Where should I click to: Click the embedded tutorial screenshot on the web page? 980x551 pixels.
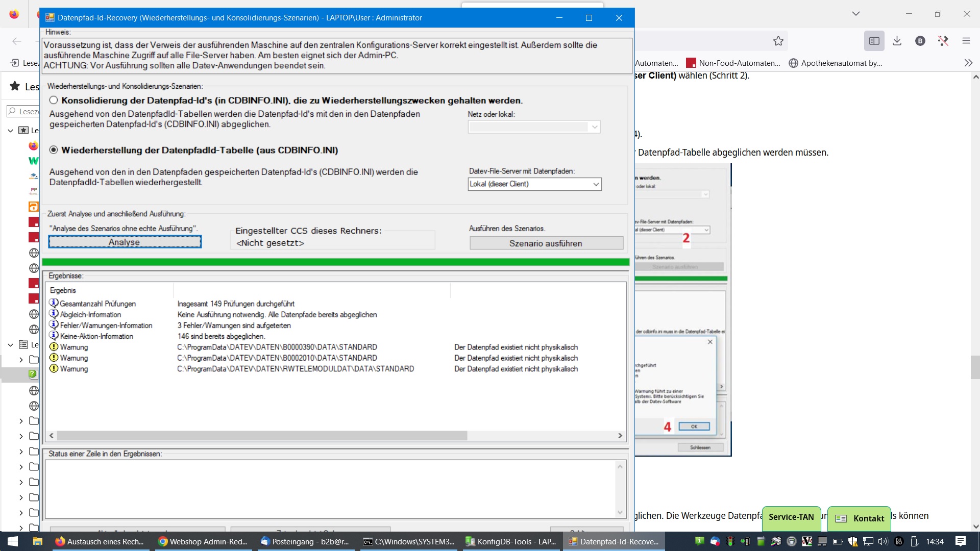click(x=682, y=310)
